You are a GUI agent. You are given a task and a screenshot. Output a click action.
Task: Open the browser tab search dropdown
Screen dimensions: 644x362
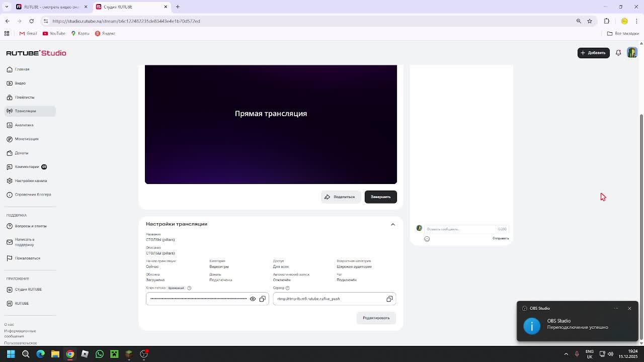pos(7,7)
